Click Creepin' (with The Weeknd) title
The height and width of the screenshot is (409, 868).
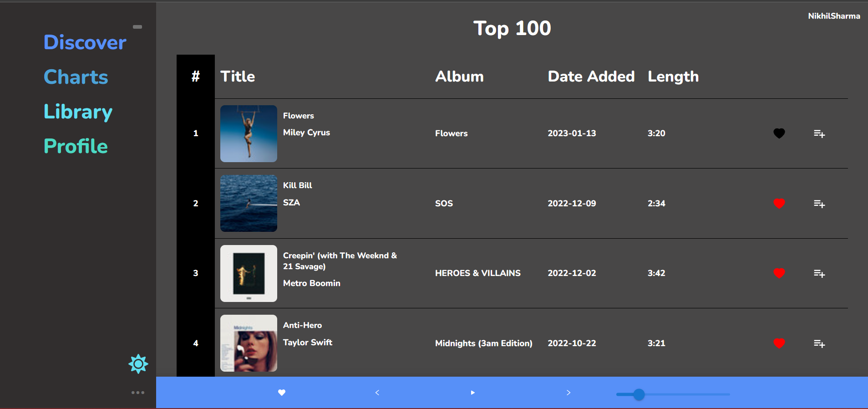(340, 261)
